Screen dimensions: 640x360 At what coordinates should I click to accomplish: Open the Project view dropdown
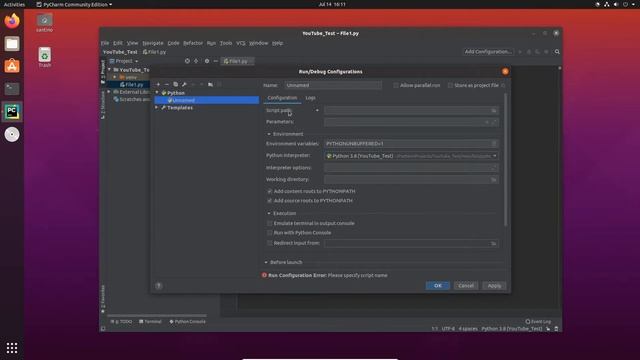124,61
